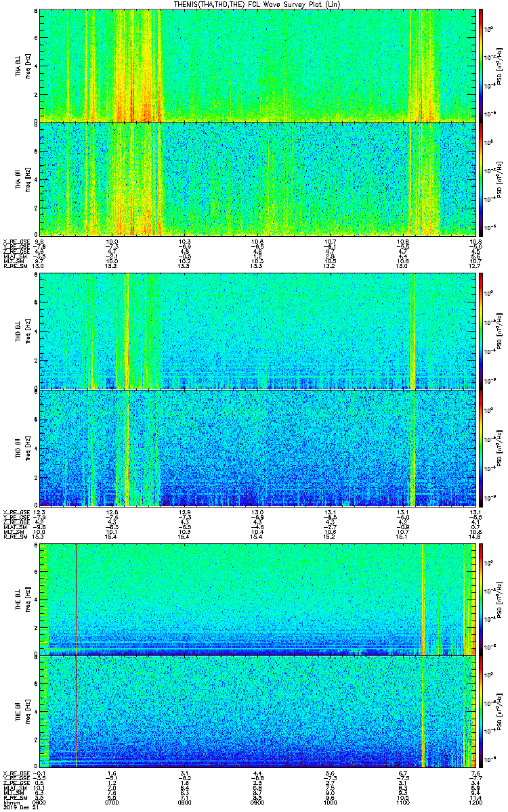Click the THE B⊥ color bar 'PSD [nT²/Hz]' label

click(499, 600)
